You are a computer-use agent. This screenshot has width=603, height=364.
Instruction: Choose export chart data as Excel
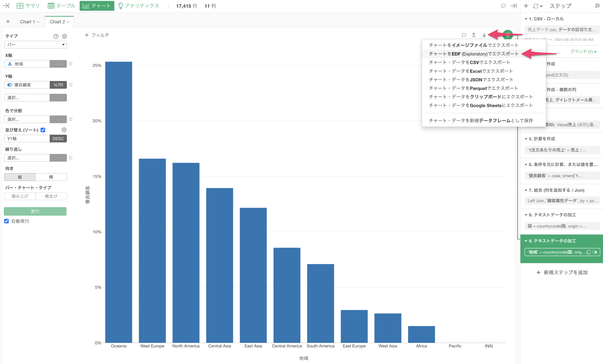(x=484, y=71)
